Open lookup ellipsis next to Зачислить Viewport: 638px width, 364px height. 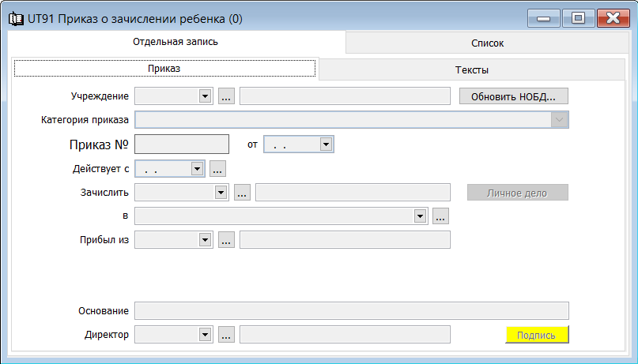point(242,193)
